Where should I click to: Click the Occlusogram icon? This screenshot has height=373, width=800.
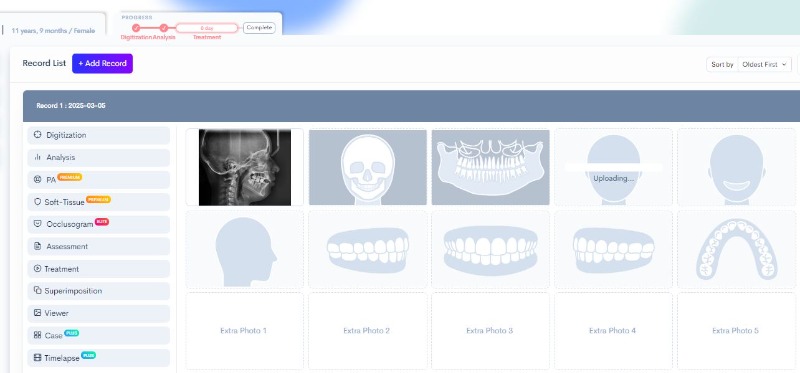click(x=37, y=224)
